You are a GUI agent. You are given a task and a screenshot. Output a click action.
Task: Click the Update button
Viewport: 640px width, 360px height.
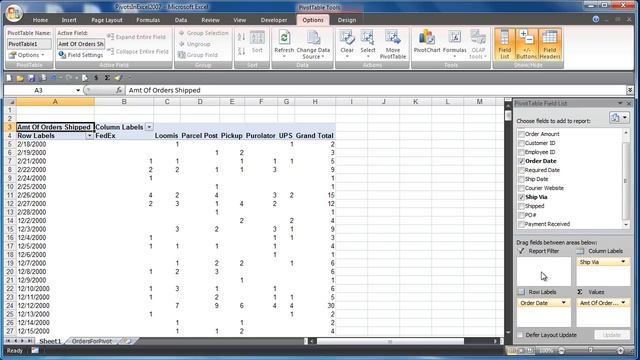(611, 335)
